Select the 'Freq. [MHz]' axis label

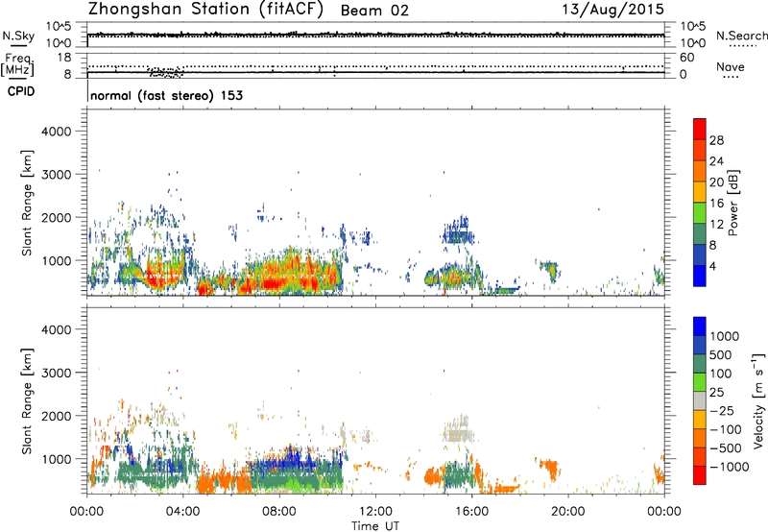(17, 64)
